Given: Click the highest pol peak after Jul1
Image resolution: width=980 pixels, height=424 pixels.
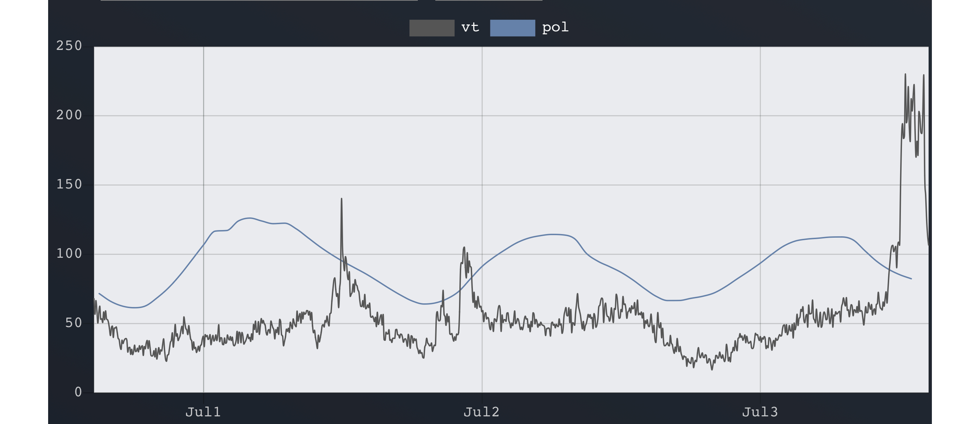Looking at the screenshot, I should [x=249, y=218].
